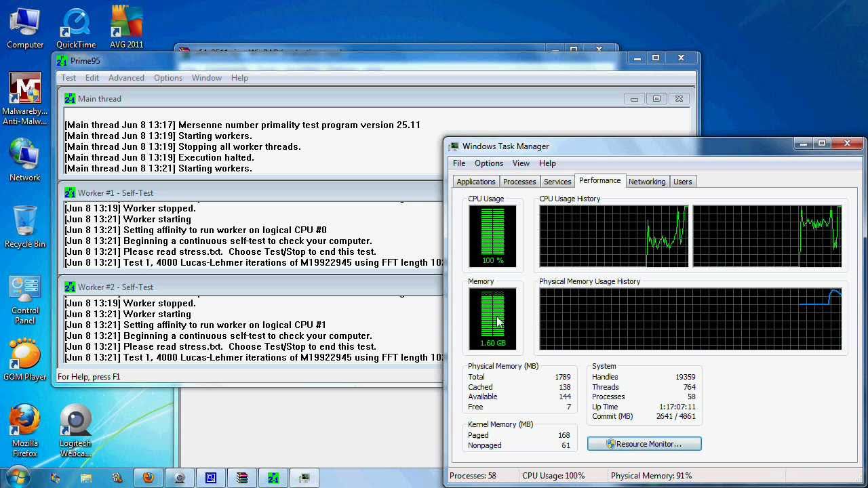Viewport: 868px width, 488px height.
Task: Open the Advanced menu in Prime95
Action: [x=126, y=77]
